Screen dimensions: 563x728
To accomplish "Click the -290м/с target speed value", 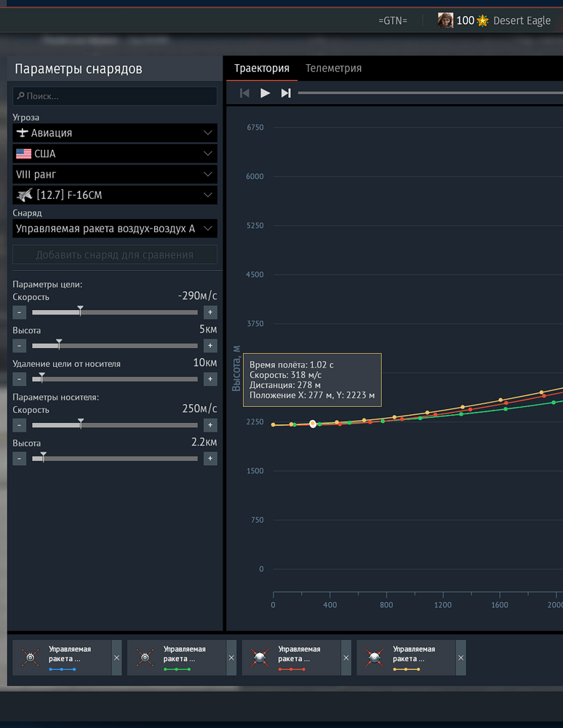I will coord(197,296).
